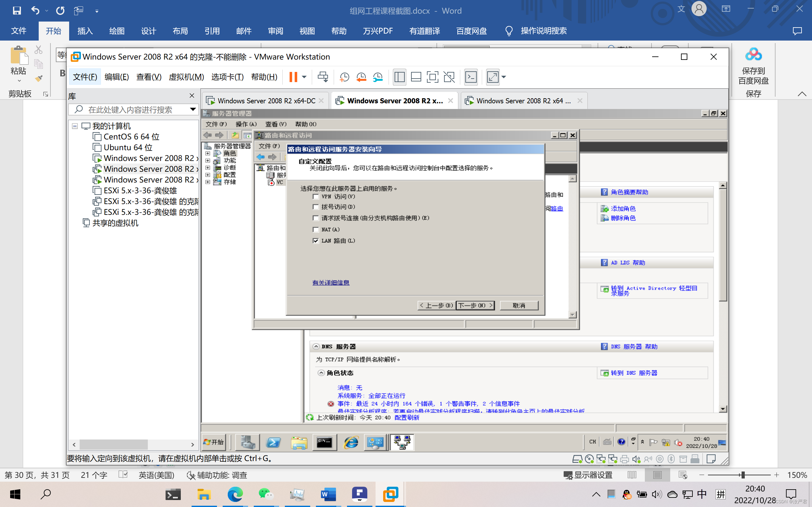This screenshot has height=507, width=812.
Task: Adjust the Word zoom slider handle
Action: tap(743, 475)
